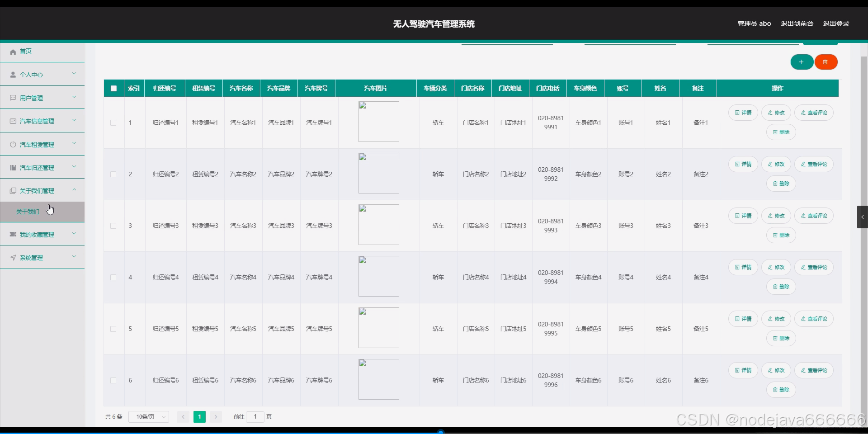Screen dimensions: 868x434
Task: Click 修改 for row 归还编号2
Action: click(x=776, y=164)
